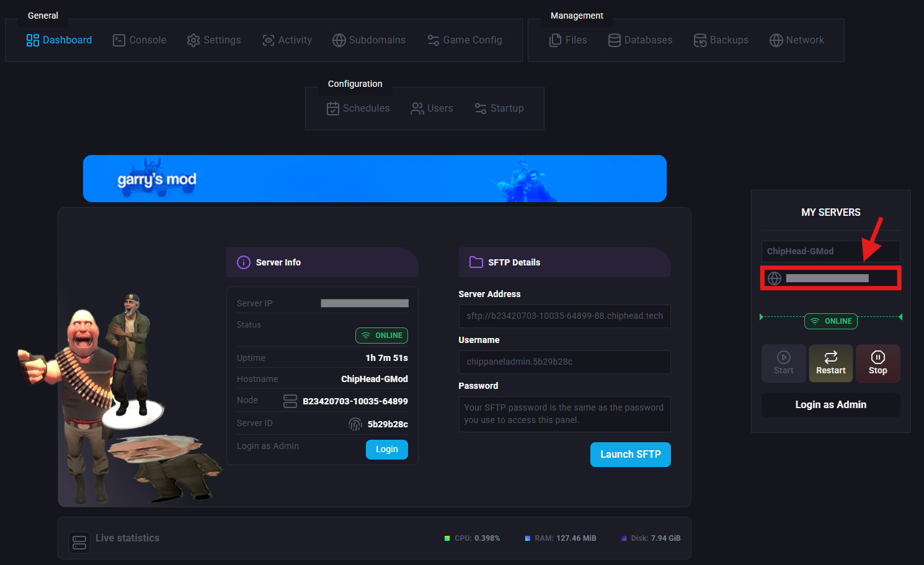Click the node value B23420703-10035-64899
The width and height of the screenshot is (924, 565).
355,401
